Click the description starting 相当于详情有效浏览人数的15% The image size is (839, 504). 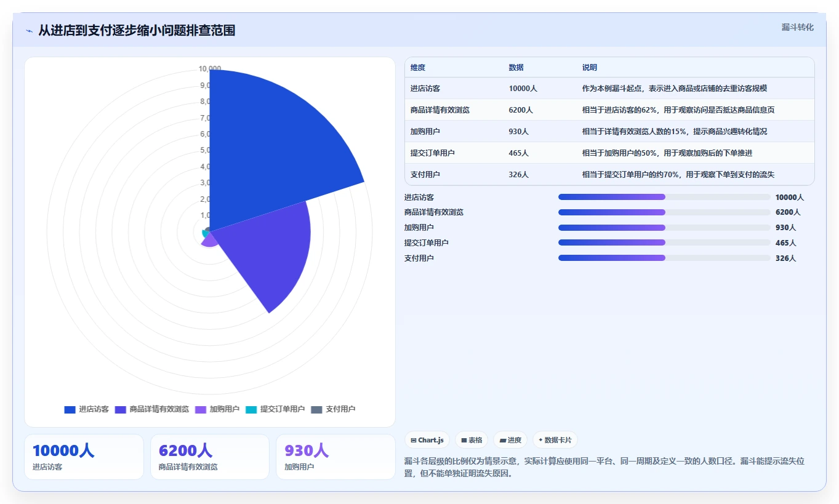(x=675, y=132)
